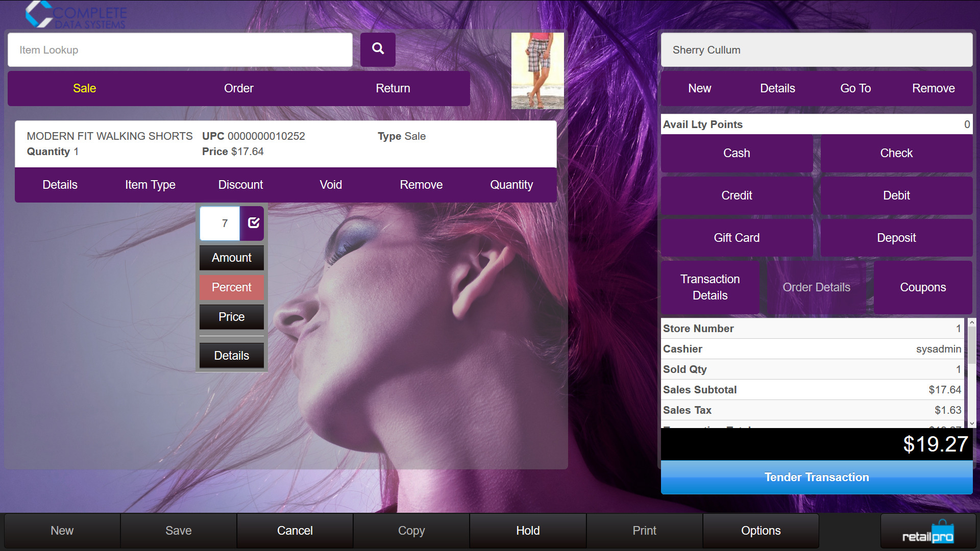
Task: Confirm discount with the checkmark icon
Action: point(253,223)
